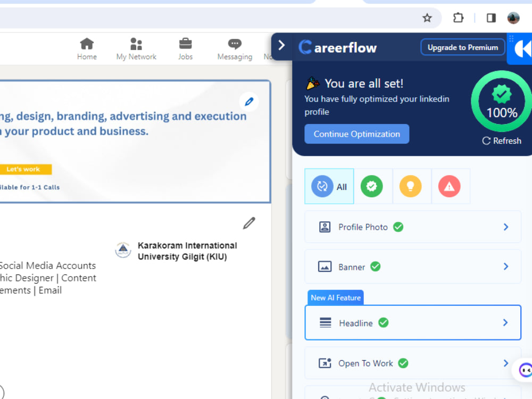532x399 pixels.
Task: Click You are all set heading
Action: coord(364,84)
